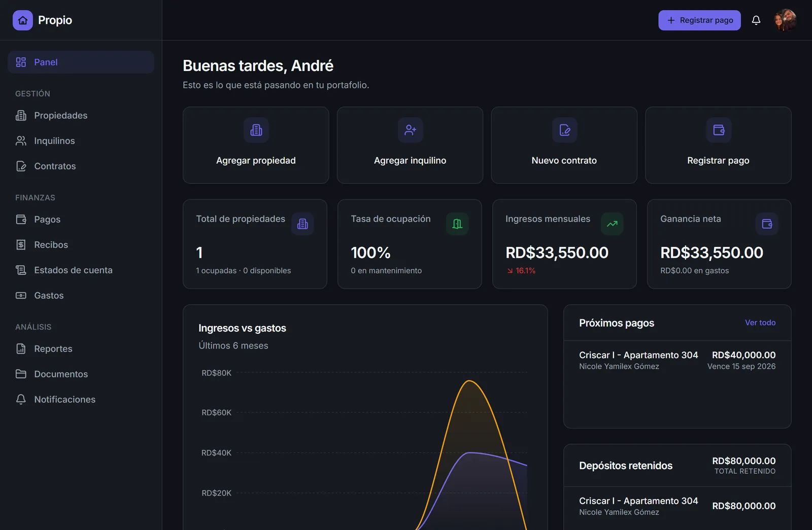Click the Propiedades building icon in sidebar
812x530 pixels.
21,116
